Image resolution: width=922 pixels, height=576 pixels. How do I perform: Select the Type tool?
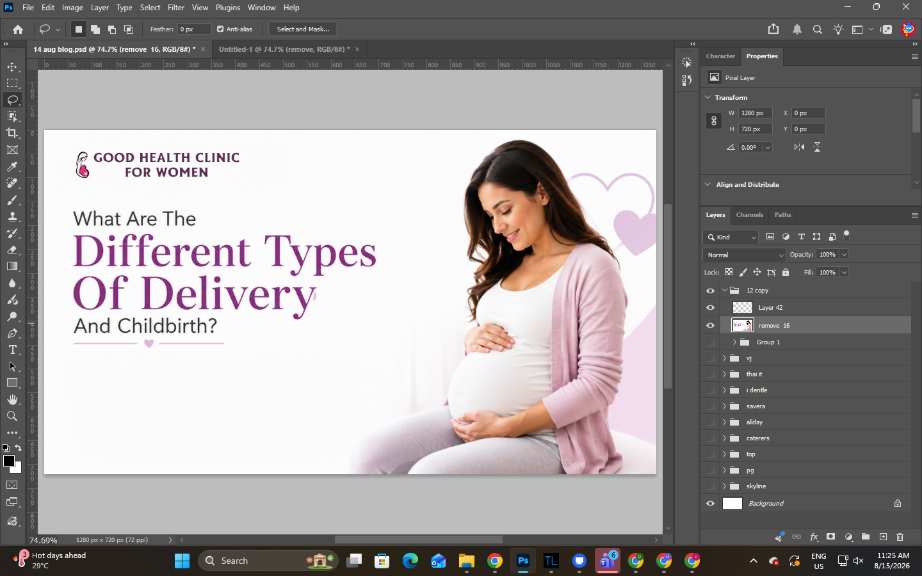(12, 350)
